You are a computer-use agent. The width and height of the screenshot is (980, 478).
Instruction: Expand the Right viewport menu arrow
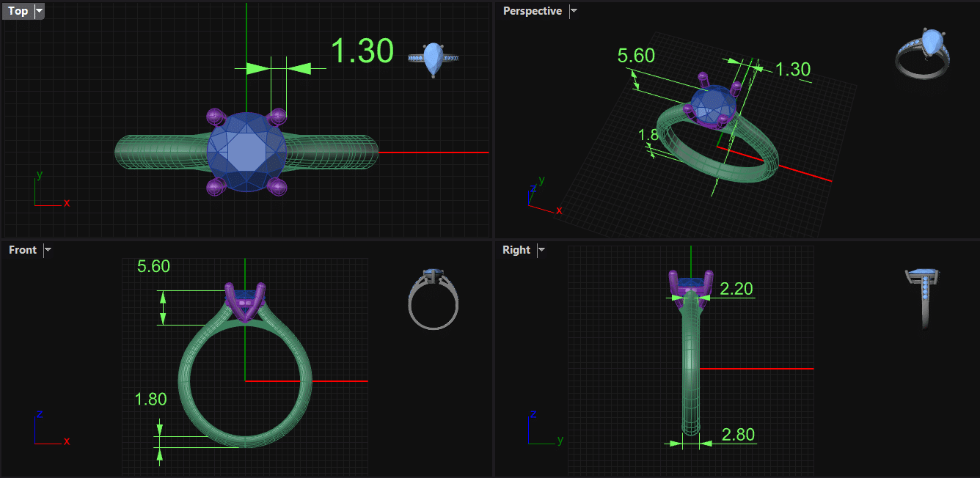541,250
